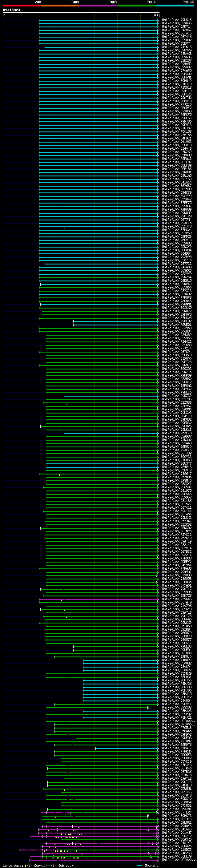Click the green ~80% color legend segment
The width and height of the screenshot is (197, 868).
coord(137,6)
